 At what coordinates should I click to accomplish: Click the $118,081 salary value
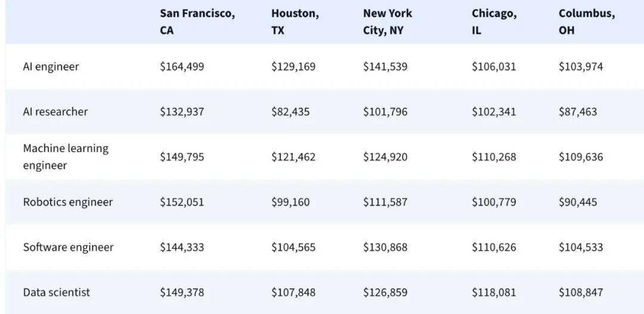[x=494, y=293]
